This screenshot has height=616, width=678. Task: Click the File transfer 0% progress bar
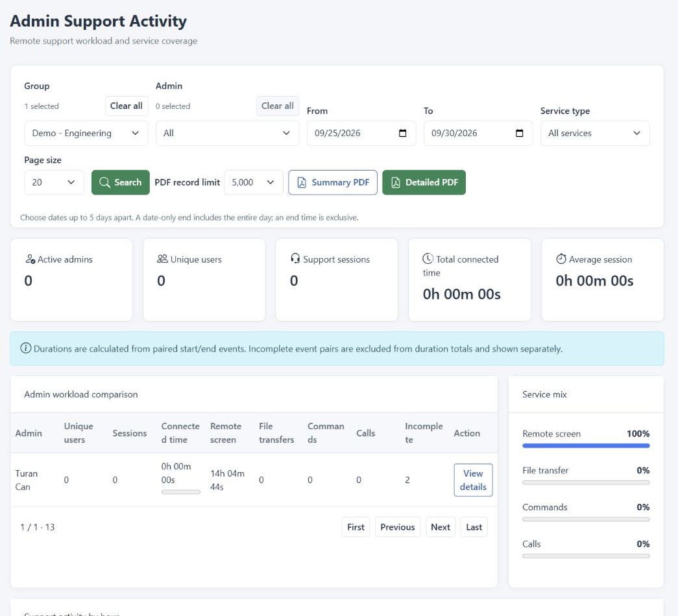point(586,482)
